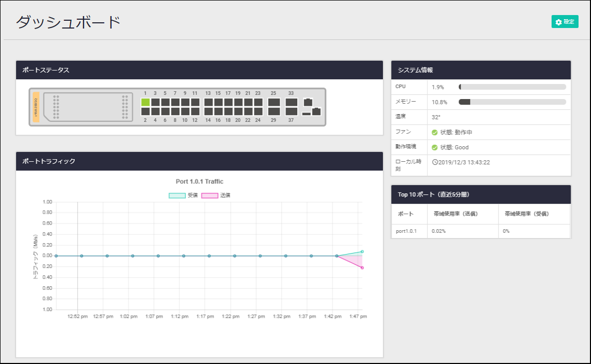Click the clock icon beside local time
The width and height of the screenshot is (591, 364).
coord(435,162)
